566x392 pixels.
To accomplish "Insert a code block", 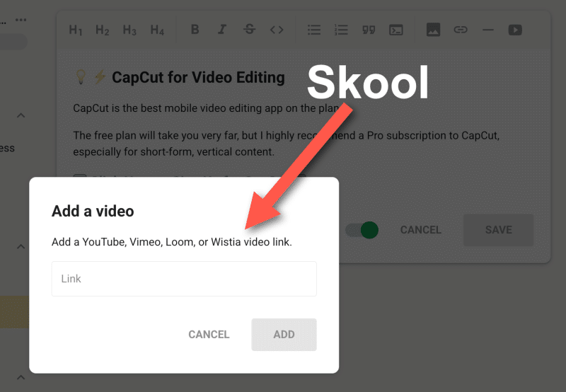I will [396, 30].
